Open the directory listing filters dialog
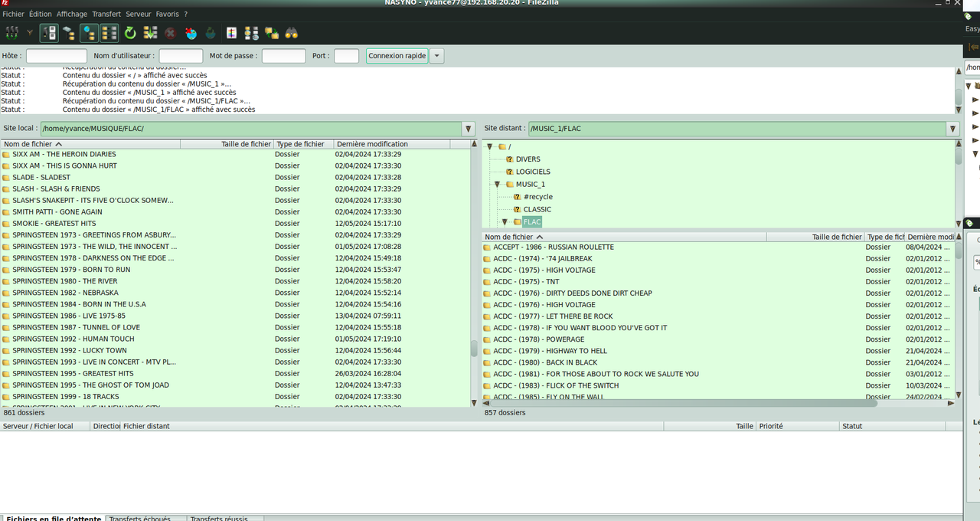The width and height of the screenshot is (980, 521). point(231,33)
